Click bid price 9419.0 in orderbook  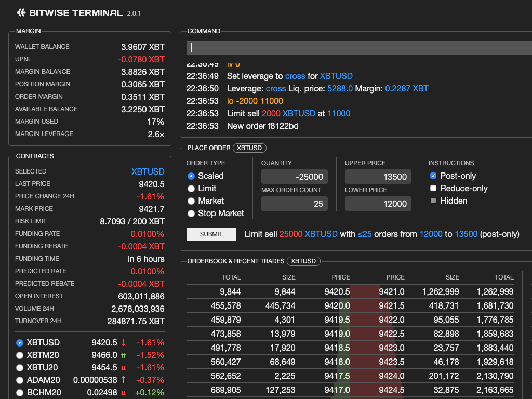click(337, 334)
